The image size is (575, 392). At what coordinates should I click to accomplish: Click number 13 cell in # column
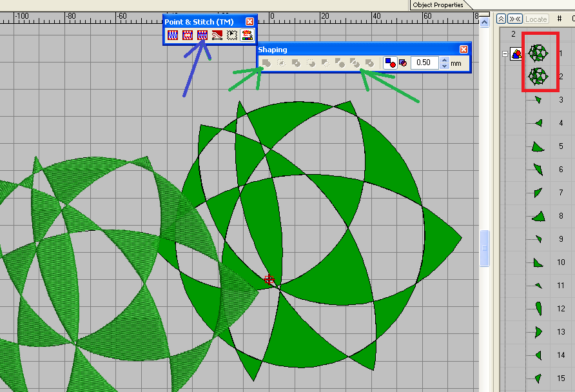click(561, 331)
